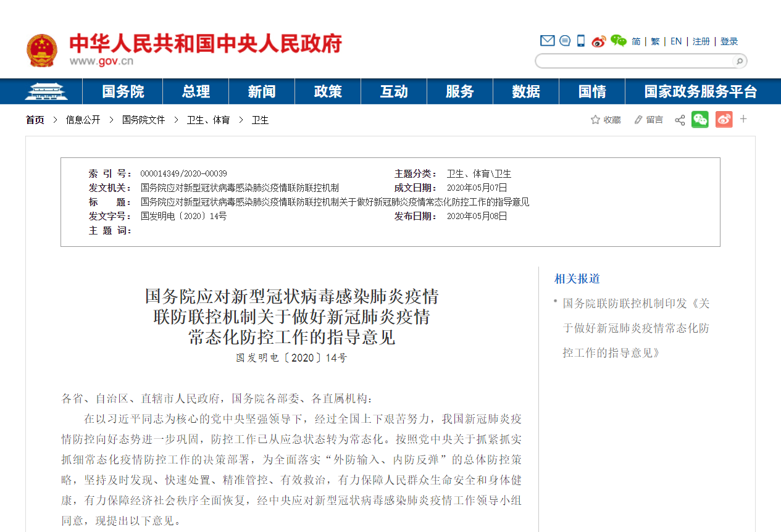This screenshot has width=781, height=532.
Task: Open 国情 navigation tab
Action: click(592, 92)
